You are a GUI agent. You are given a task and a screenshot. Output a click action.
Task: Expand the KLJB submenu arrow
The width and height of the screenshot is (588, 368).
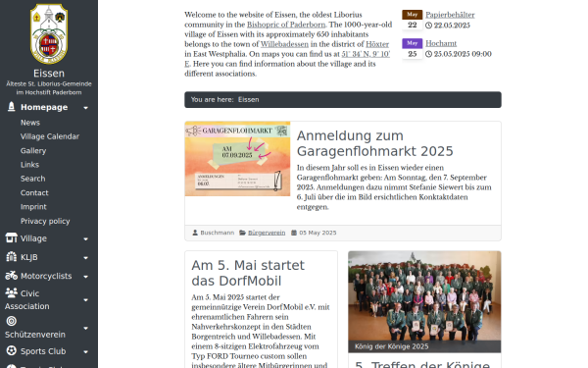click(x=86, y=257)
